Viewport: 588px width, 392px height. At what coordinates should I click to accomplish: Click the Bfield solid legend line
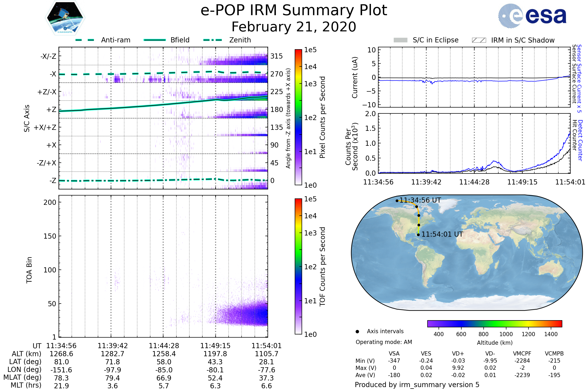(155, 40)
